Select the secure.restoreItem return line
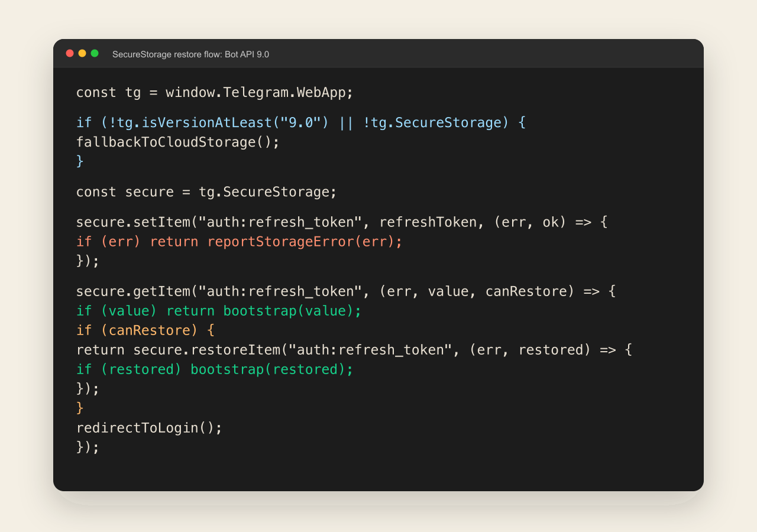Screen dimensions: 757x532 [354, 349]
